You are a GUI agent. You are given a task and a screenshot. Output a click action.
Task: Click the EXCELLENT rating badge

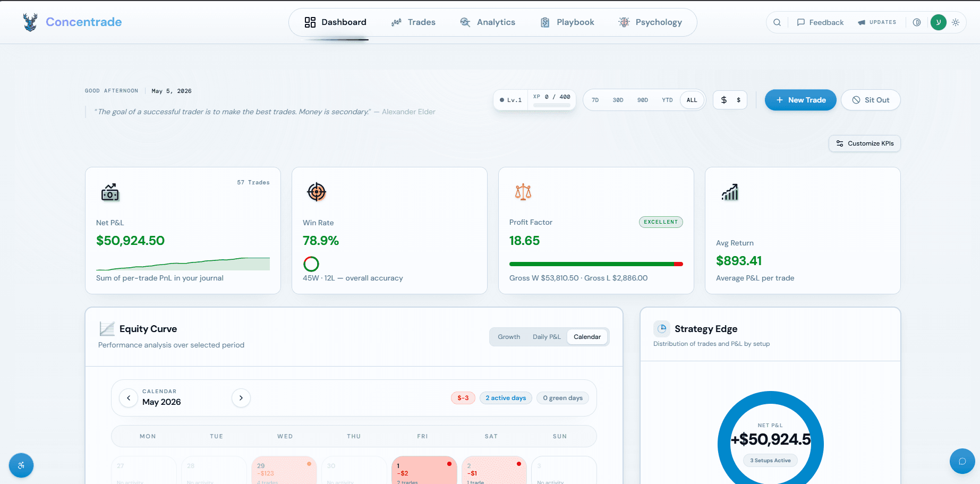coord(661,222)
